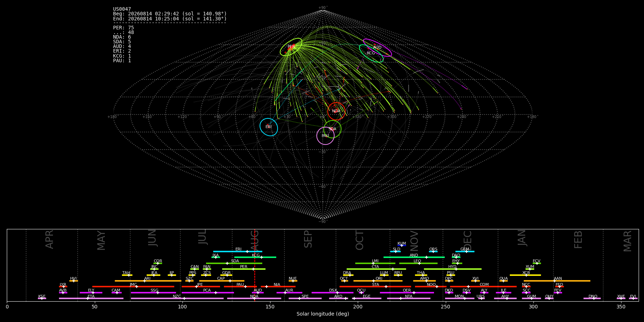Select the GEM shower bar in December
The image size is (644, 322).
coord(465,252)
